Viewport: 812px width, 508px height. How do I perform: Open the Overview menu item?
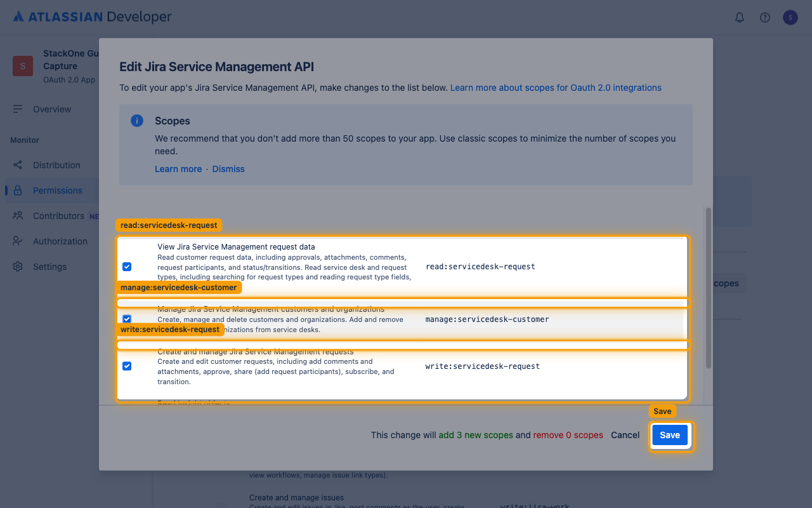click(52, 109)
